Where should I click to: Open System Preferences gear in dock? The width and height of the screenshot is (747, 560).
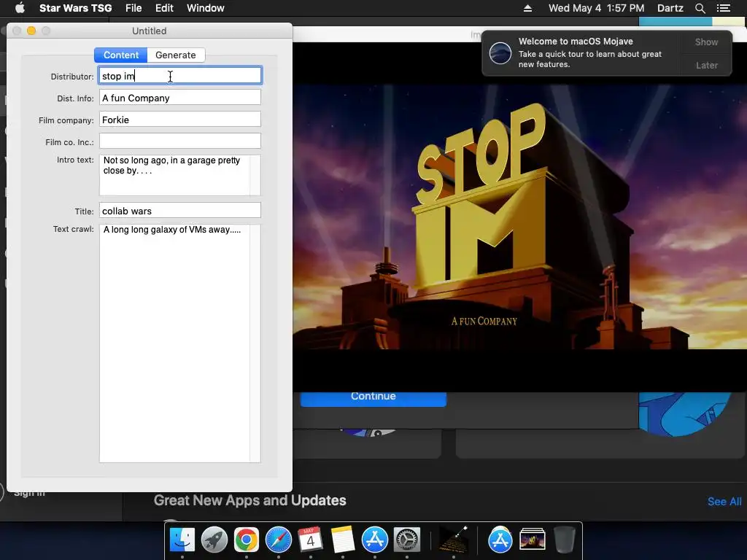[407, 540]
